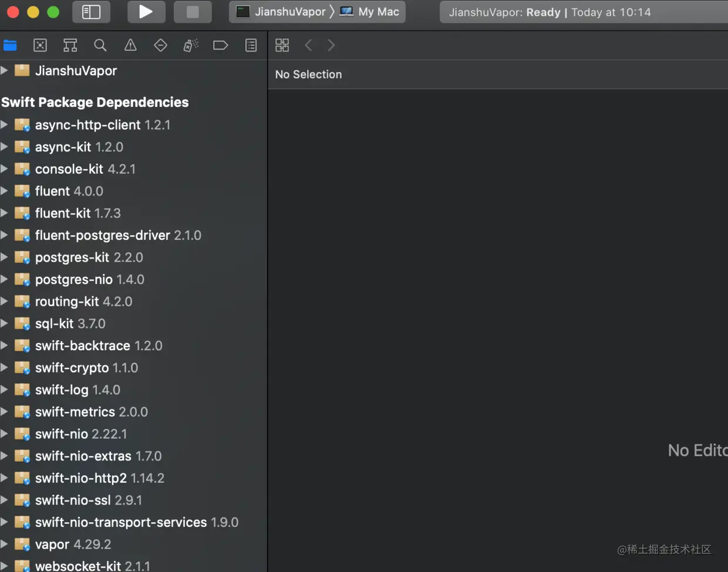Screen dimensions: 728x572
Task: Open the Source Control navigator
Action: 40,45
